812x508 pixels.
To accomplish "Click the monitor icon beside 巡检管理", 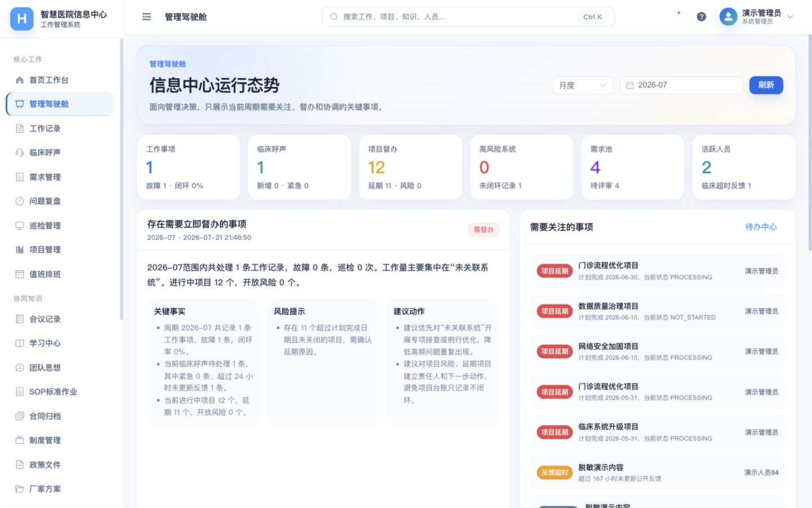I will (20, 226).
